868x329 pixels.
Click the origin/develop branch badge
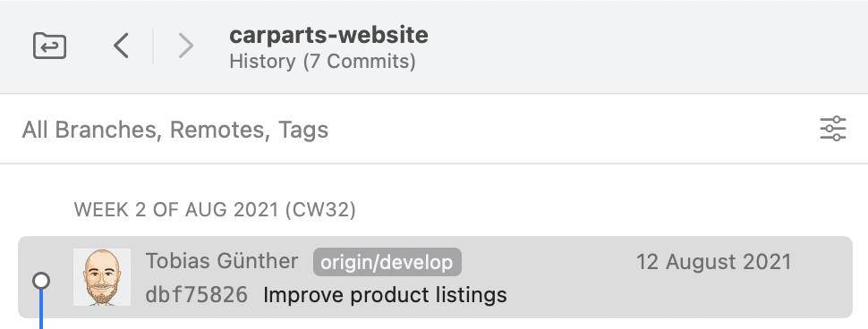click(387, 262)
